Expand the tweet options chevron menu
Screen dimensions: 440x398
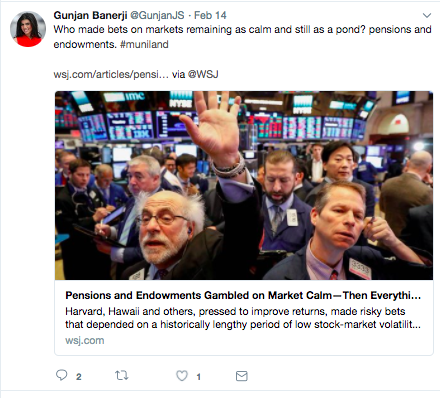(x=427, y=15)
